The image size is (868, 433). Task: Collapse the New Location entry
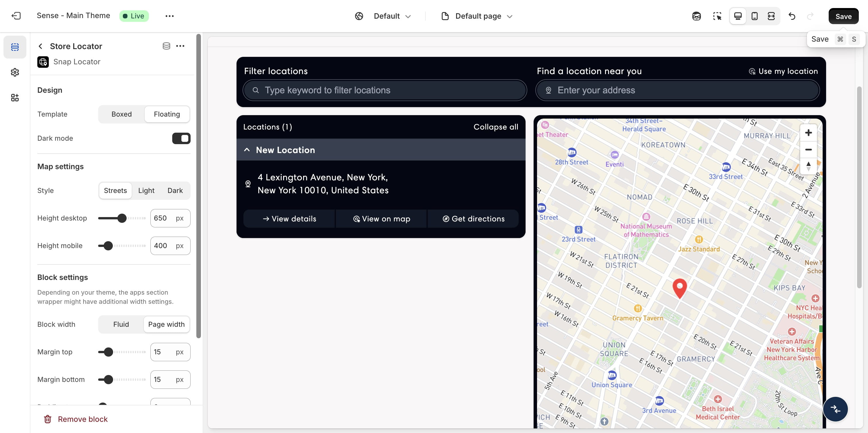(247, 150)
